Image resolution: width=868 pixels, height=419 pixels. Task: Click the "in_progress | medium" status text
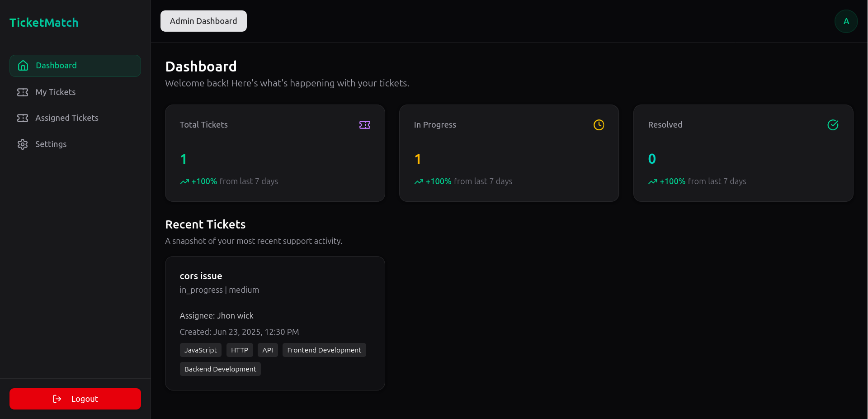click(219, 290)
